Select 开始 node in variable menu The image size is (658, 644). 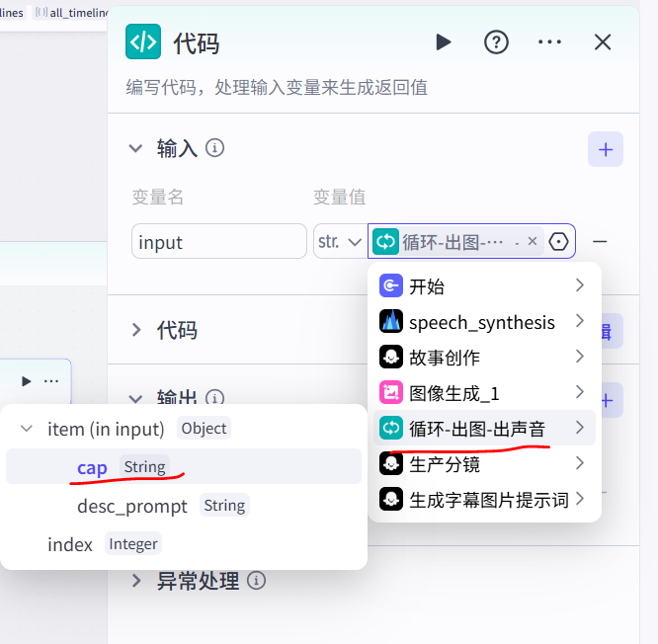click(x=485, y=285)
